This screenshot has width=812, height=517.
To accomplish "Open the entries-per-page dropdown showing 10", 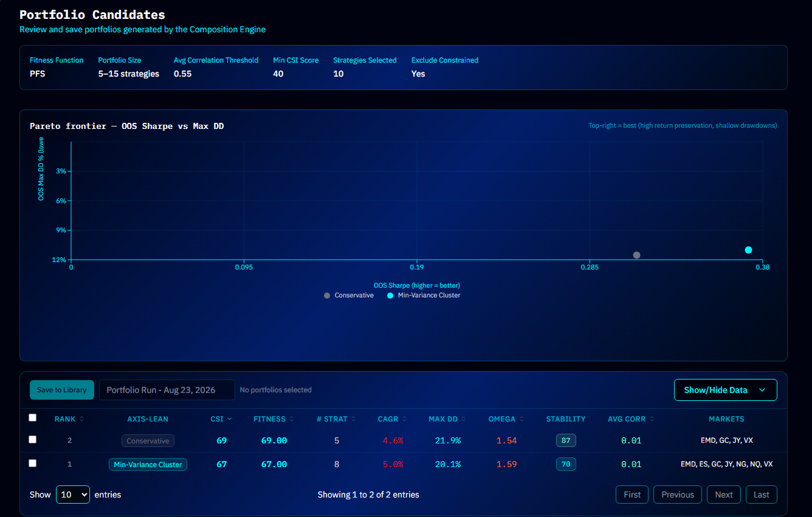I will point(73,494).
